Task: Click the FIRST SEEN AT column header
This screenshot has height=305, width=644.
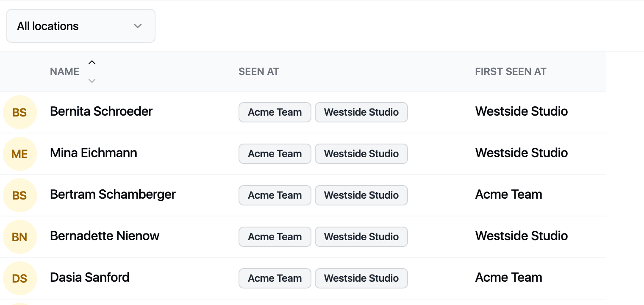Action: [511, 72]
